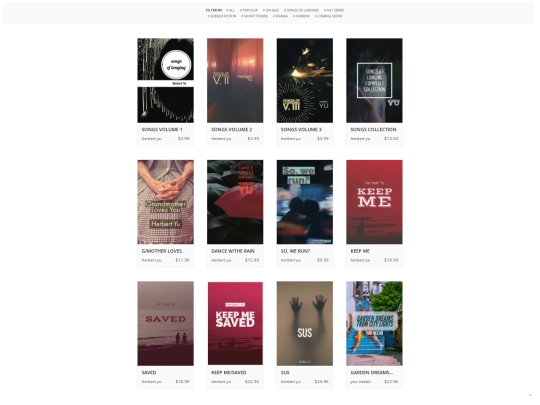Select the # All filter
The height and width of the screenshot is (405, 540).
click(x=230, y=10)
